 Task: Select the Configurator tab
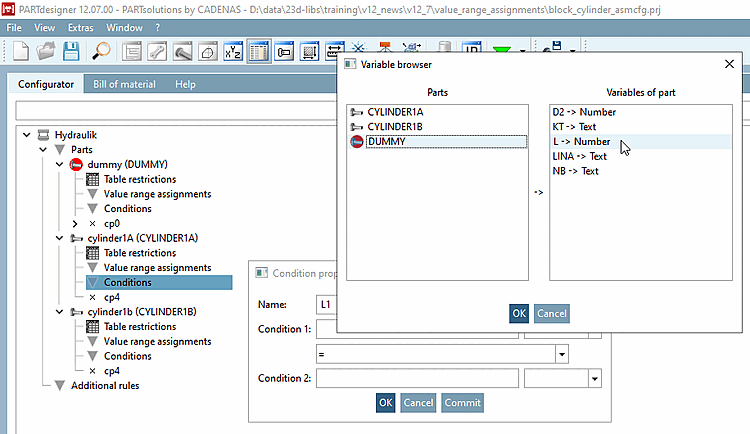pyautogui.click(x=46, y=84)
